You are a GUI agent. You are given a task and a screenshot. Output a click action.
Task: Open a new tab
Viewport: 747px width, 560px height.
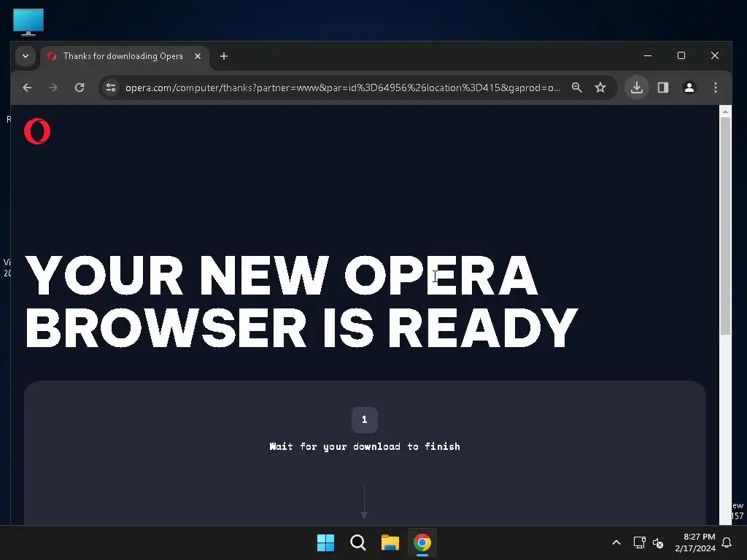click(x=224, y=56)
